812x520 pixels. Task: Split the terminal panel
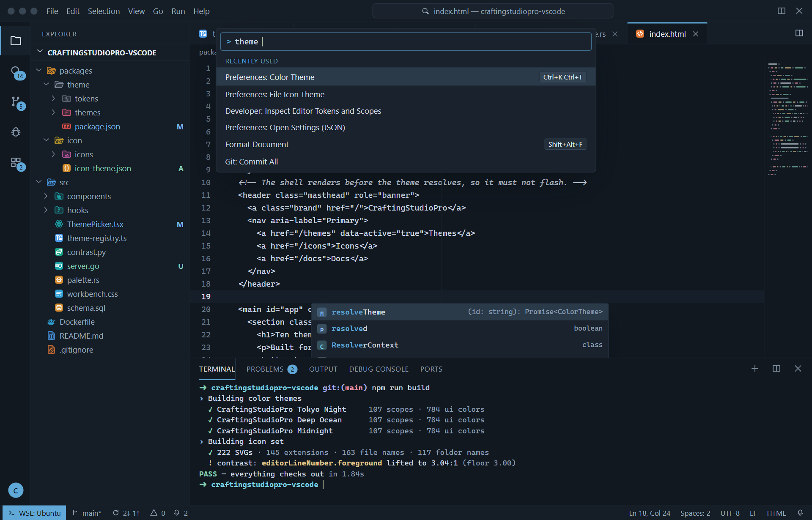click(x=776, y=369)
